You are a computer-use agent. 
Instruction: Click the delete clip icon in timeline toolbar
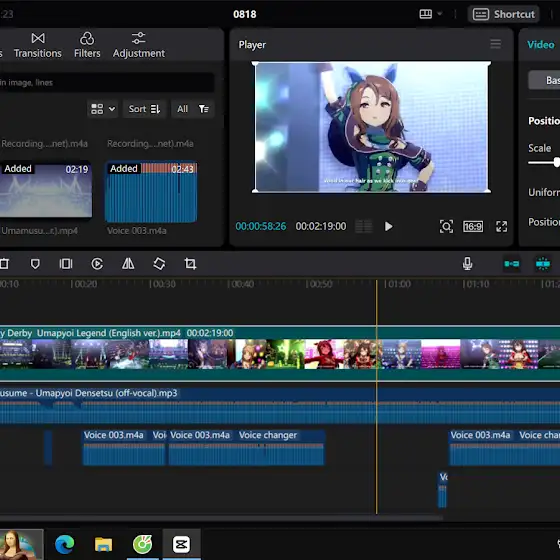click(x=4, y=264)
